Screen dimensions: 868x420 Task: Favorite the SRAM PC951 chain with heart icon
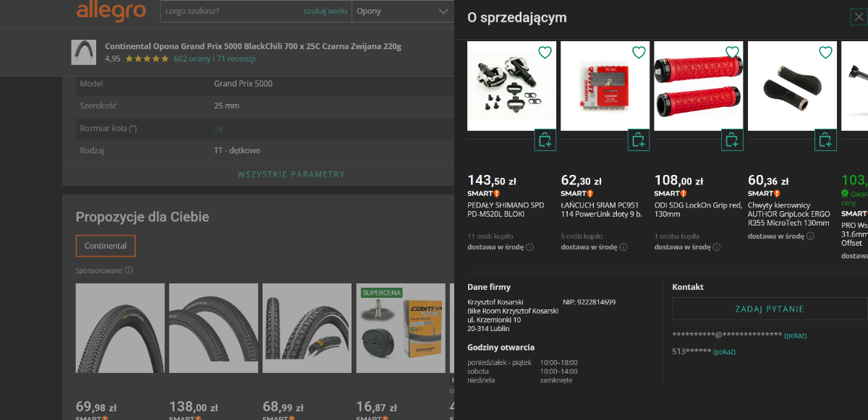pyautogui.click(x=639, y=52)
